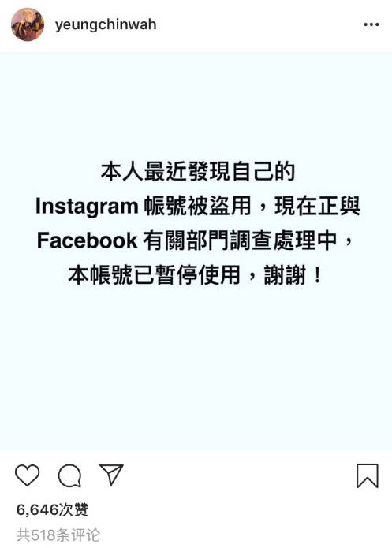Click the 条评论 text in the comment count
The width and height of the screenshot is (392, 548).
84,535
